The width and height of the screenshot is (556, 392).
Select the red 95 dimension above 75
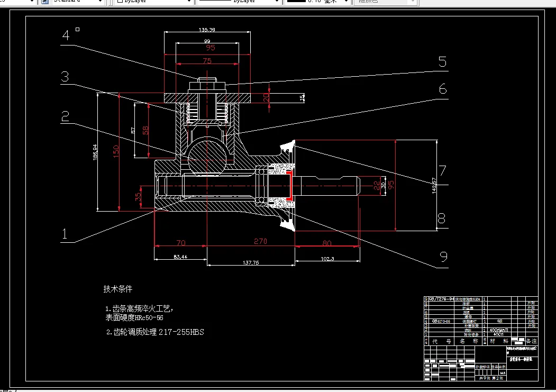click(210, 48)
